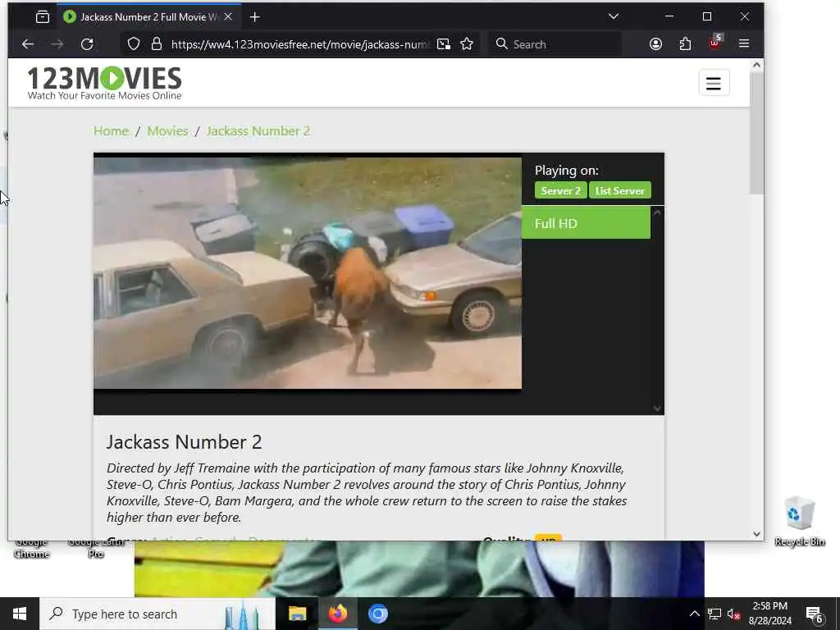Image resolution: width=840 pixels, height=630 pixels.
Task: Click the movie video player
Action: [x=308, y=273]
